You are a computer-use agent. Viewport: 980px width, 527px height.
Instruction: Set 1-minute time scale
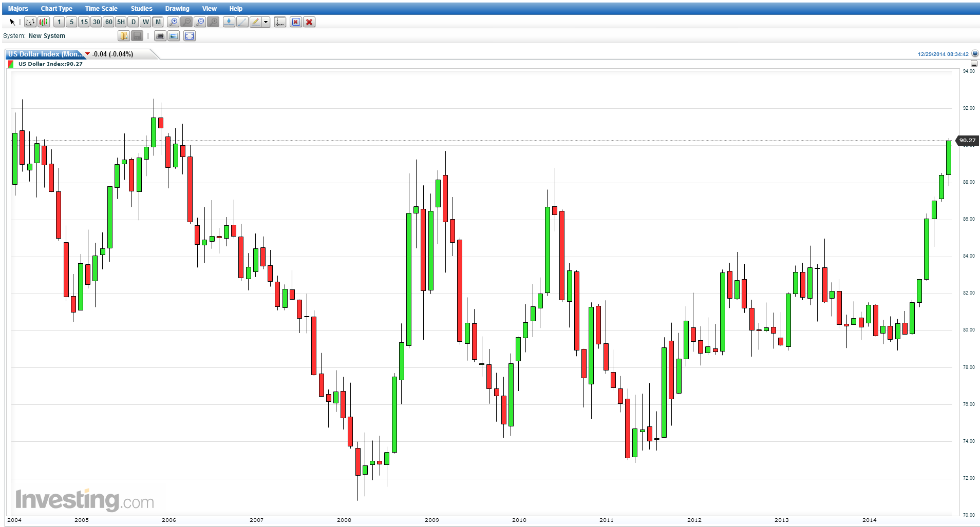(x=59, y=22)
